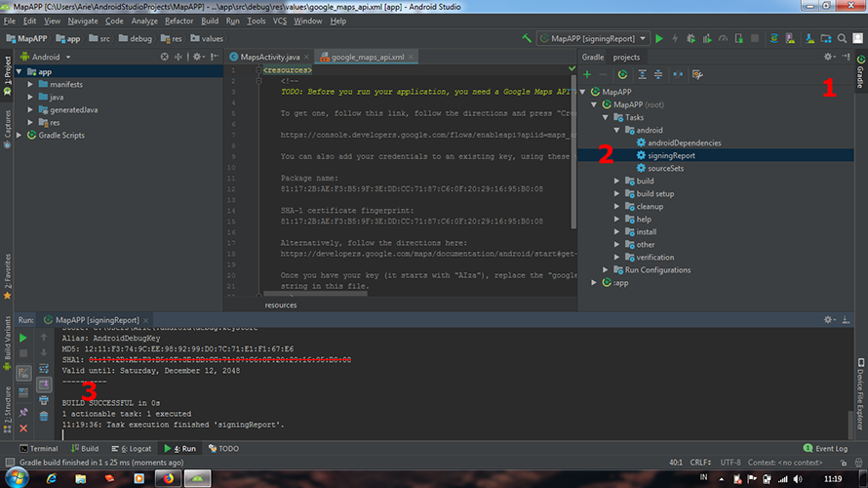This screenshot has width=868, height=488.
Task: Toggle tasks execution view in Run panel
Action: pos(23,373)
